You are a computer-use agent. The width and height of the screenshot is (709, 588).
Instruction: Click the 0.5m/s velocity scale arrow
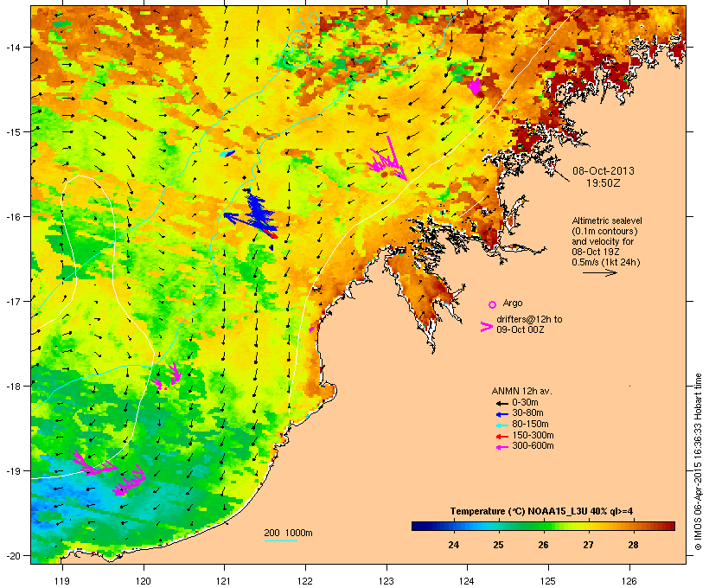point(600,272)
